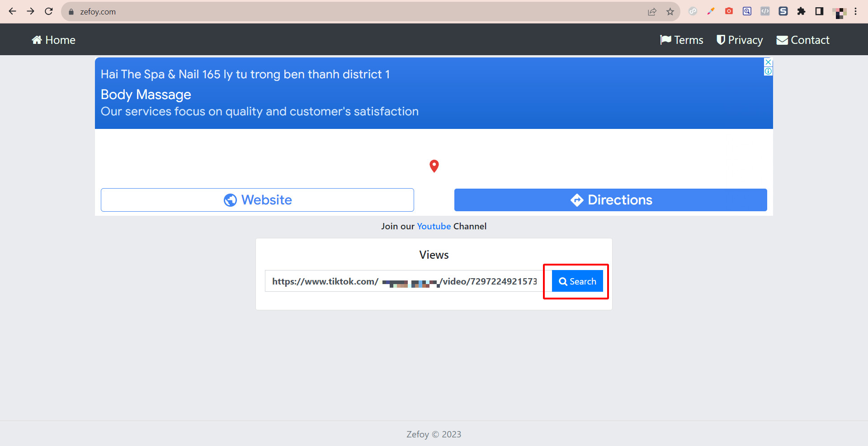Click the blue Search button
This screenshot has height=446, width=868.
[577, 281]
